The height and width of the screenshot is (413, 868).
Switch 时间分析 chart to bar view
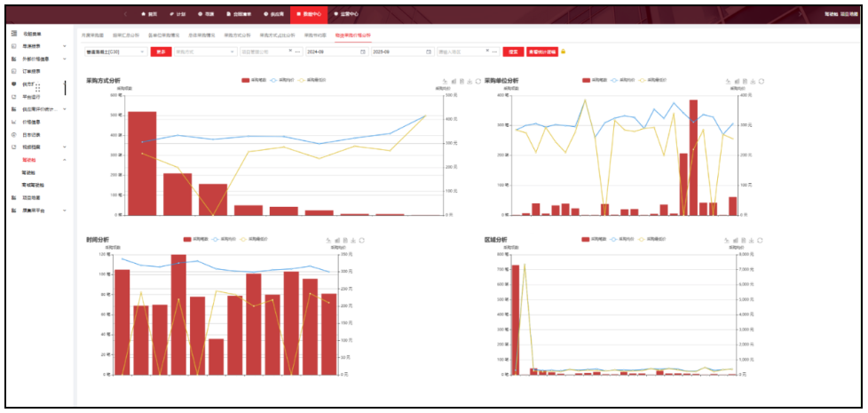336,241
